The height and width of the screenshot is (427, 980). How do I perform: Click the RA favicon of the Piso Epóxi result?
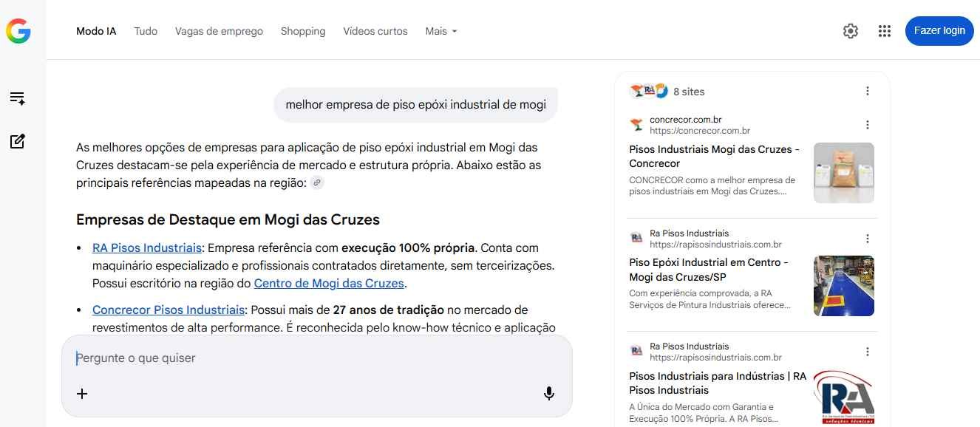click(636, 238)
